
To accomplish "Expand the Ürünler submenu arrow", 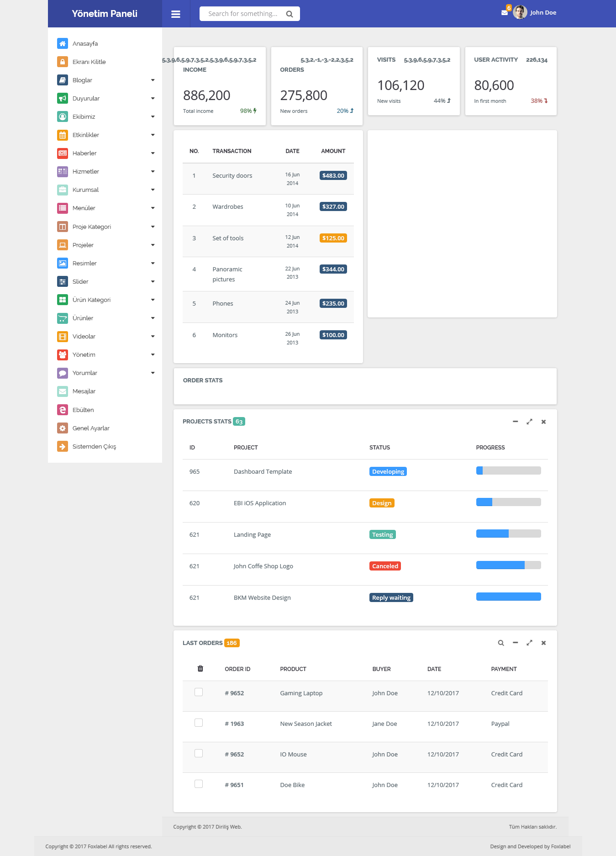I will (x=153, y=318).
